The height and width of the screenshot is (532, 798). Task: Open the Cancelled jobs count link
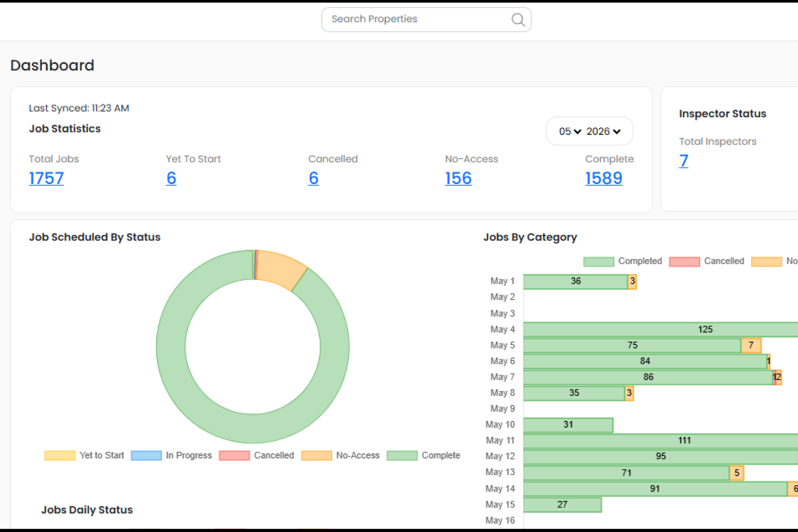313,178
